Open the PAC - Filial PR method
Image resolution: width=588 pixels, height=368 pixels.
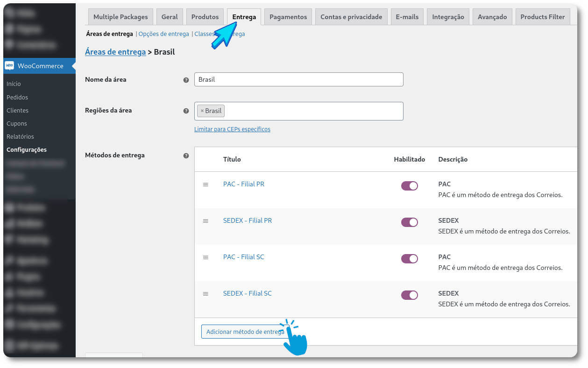tap(244, 184)
